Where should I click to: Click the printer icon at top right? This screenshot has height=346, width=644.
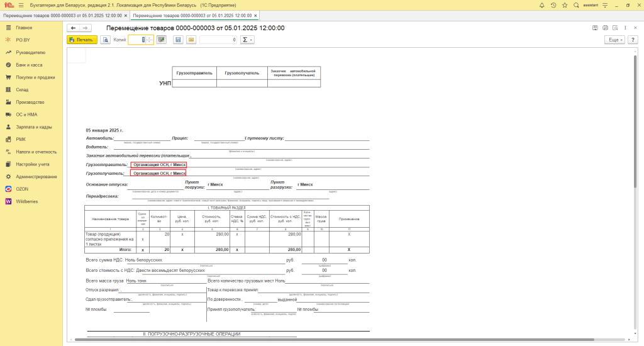tap(605, 28)
